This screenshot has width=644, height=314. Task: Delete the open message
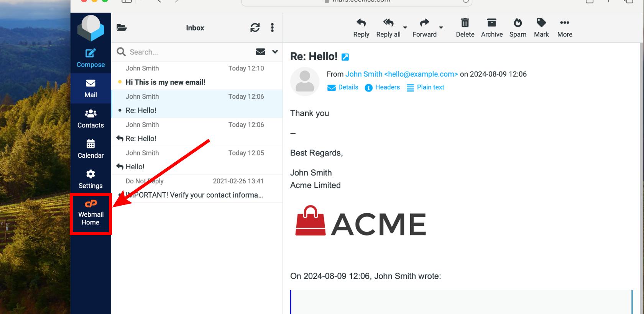[465, 28]
